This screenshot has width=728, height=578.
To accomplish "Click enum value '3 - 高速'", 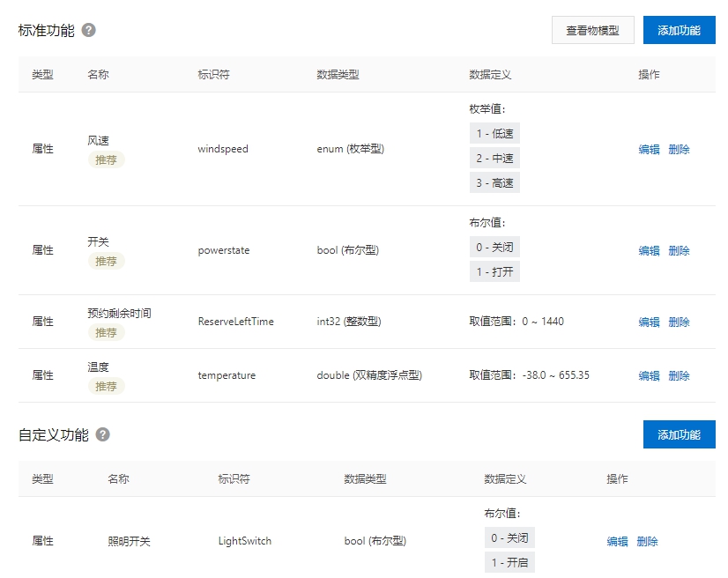I will [494, 183].
